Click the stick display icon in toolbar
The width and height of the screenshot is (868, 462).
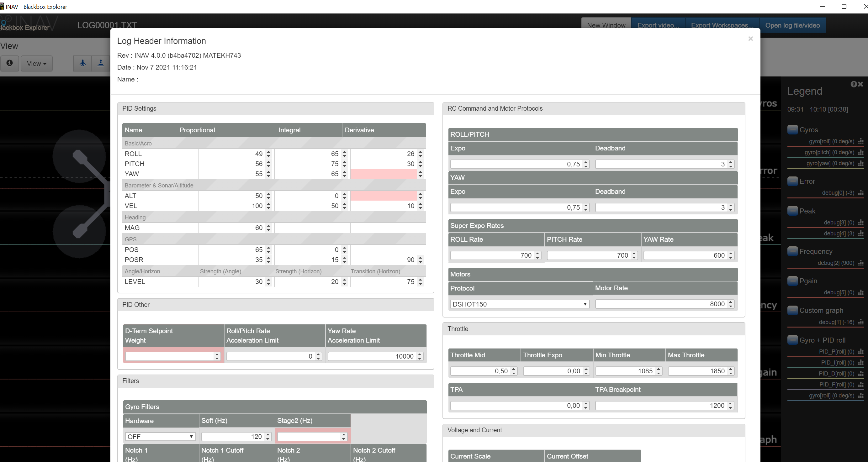(x=100, y=63)
